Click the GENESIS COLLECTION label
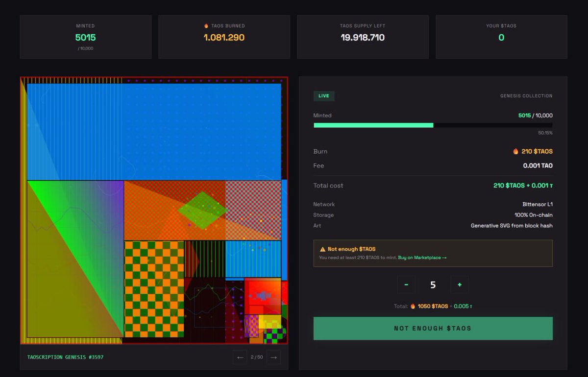Image resolution: width=588 pixels, height=377 pixels. tap(526, 96)
